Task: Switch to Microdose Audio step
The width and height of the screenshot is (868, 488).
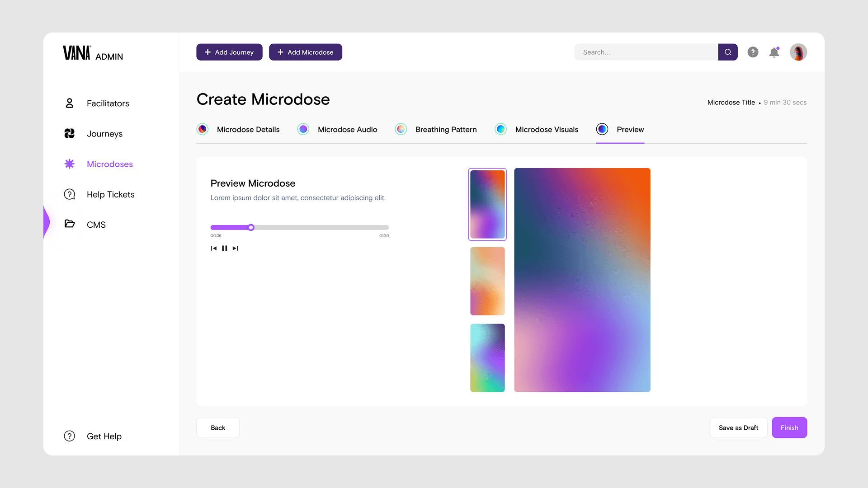Action: coord(347,129)
